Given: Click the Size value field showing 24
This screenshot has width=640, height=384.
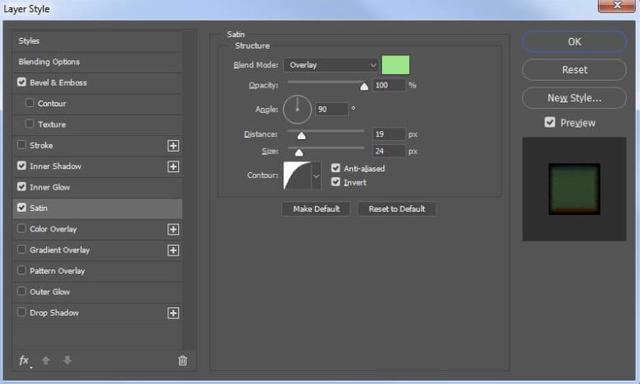Looking at the screenshot, I should pos(389,151).
